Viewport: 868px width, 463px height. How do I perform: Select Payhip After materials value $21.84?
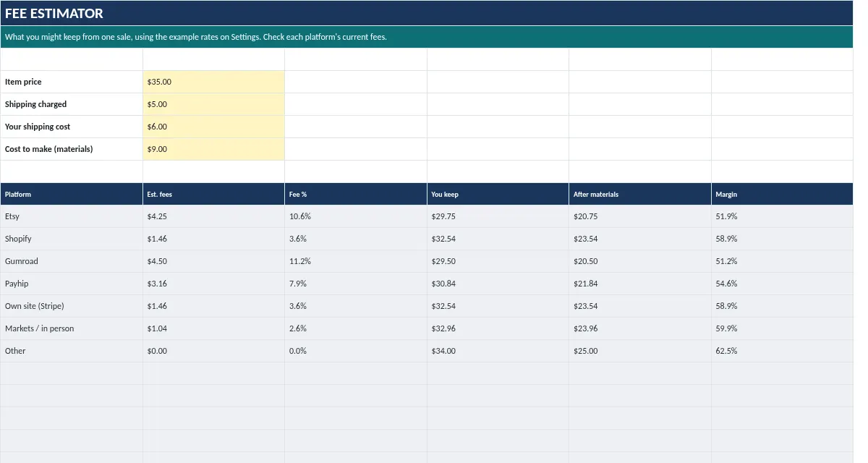(640, 284)
